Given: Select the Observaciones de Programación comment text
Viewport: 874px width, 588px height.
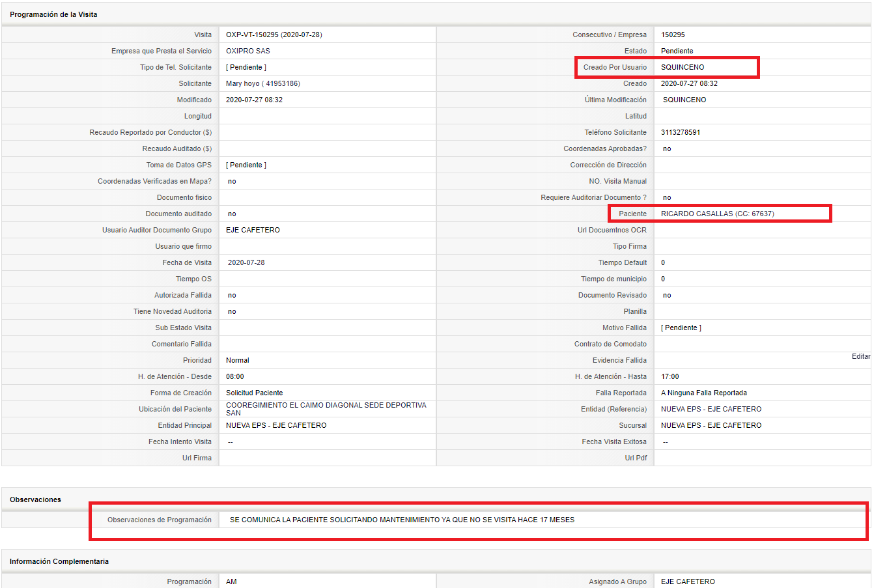Looking at the screenshot, I should [402, 520].
